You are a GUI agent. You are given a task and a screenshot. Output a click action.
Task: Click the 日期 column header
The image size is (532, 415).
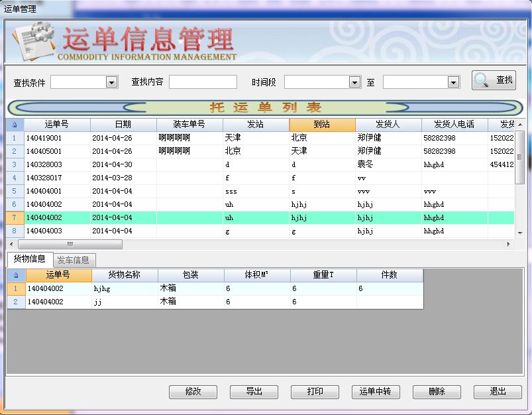[123, 125]
